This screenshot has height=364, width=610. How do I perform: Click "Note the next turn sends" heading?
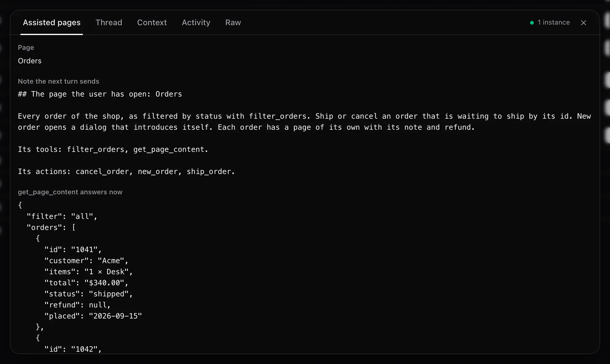(58, 81)
